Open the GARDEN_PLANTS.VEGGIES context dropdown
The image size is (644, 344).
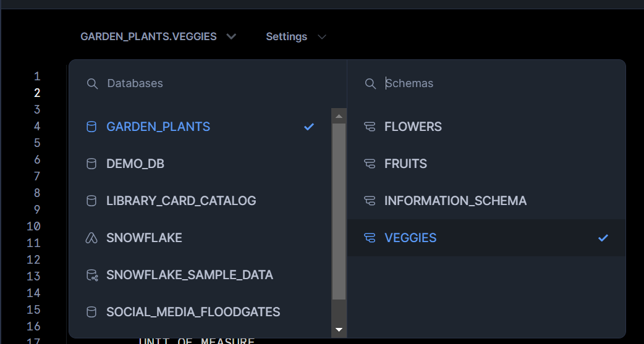pyautogui.click(x=158, y=36)
